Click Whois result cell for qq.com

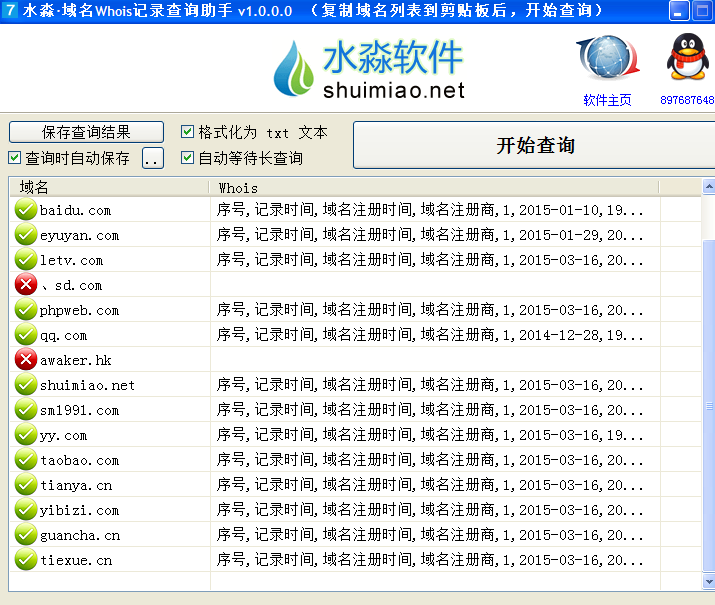tap(435, 335)
